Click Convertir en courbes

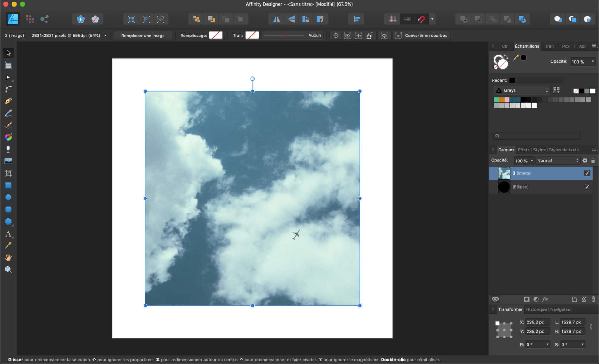tap(425, 35)
